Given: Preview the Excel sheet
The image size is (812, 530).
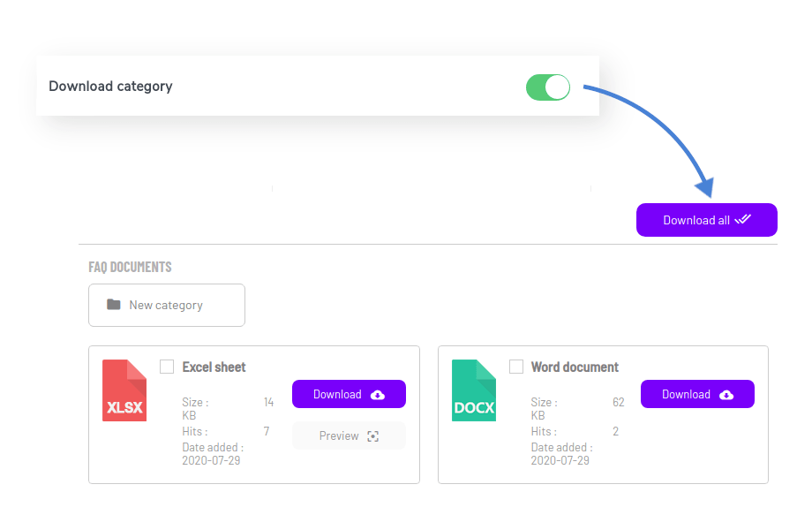Looking at the screenshot, I should click(x=349, y=435).
